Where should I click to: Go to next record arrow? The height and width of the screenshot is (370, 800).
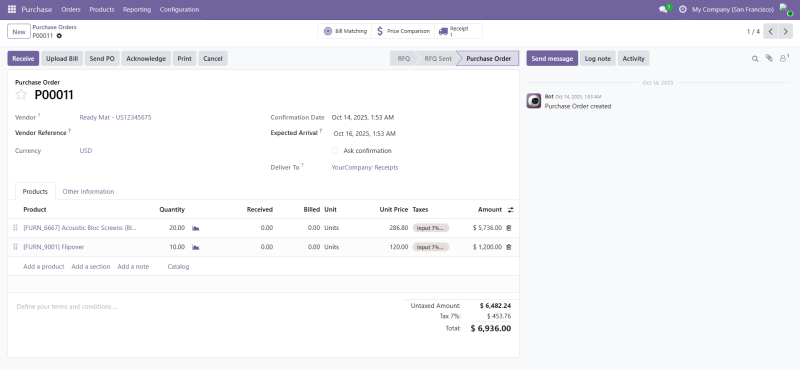(786, 32)
